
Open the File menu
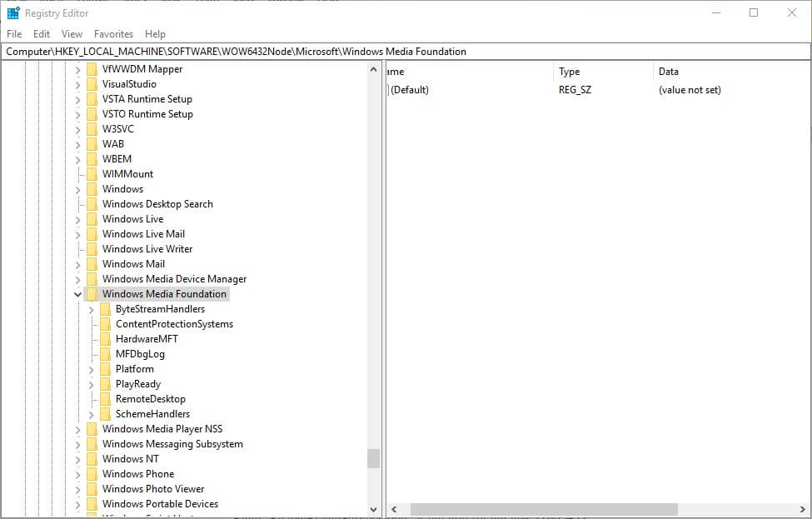tap(14, 33)
